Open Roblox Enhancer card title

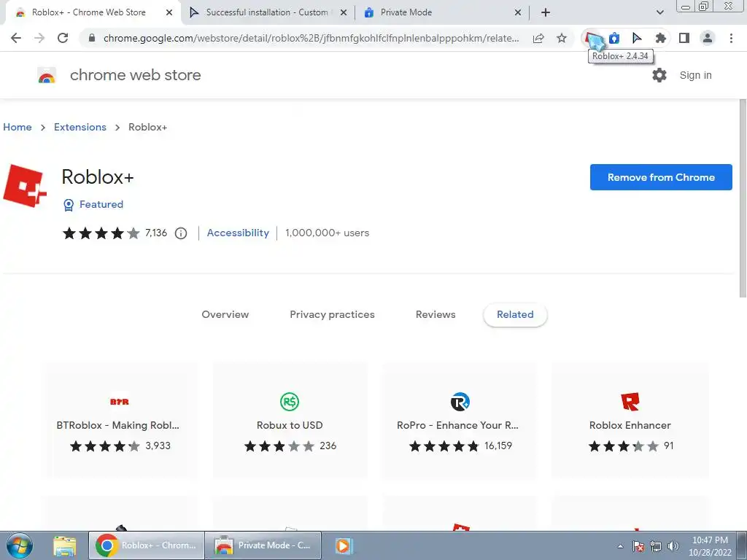click(630, 425)
